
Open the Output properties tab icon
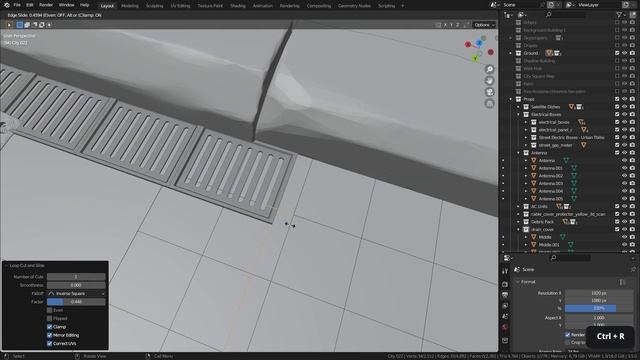pos(505,295)
